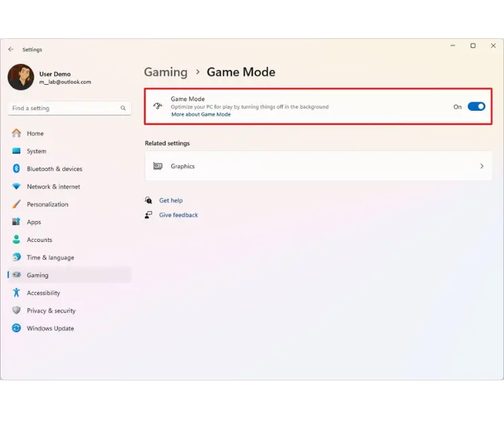
Task: Close the Settings window
Action: pyautogui.click(x=493, y=46)
